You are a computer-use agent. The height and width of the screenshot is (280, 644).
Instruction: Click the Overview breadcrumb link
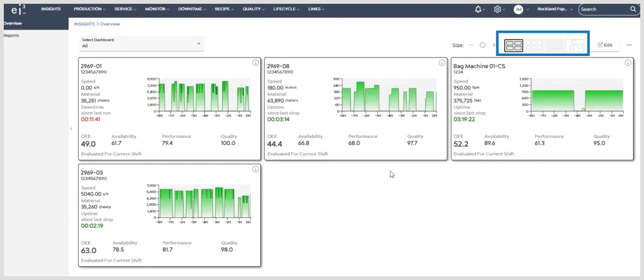point(109,24)
